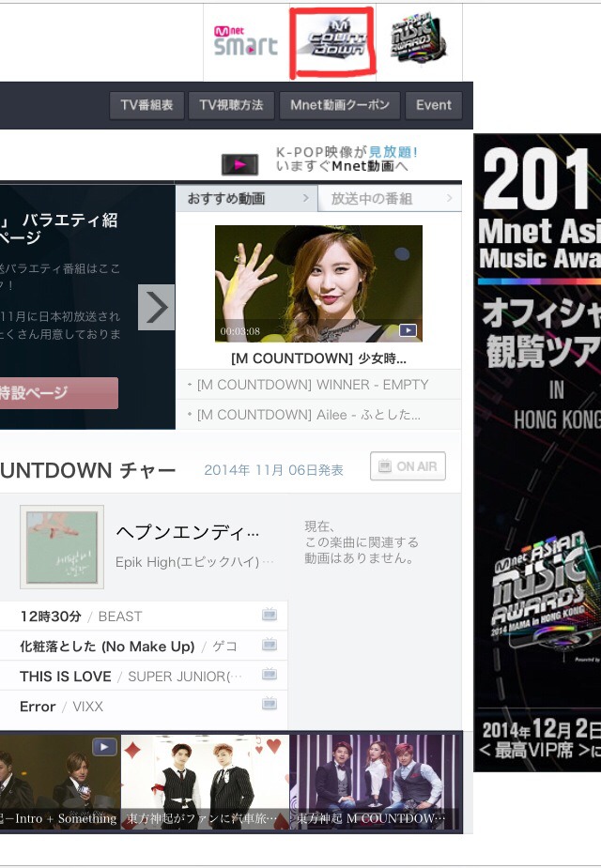The width and height of the screenshot is (601, 868).
Task: Open the ヘプンエンディ… song title
Action: [187, 533]
